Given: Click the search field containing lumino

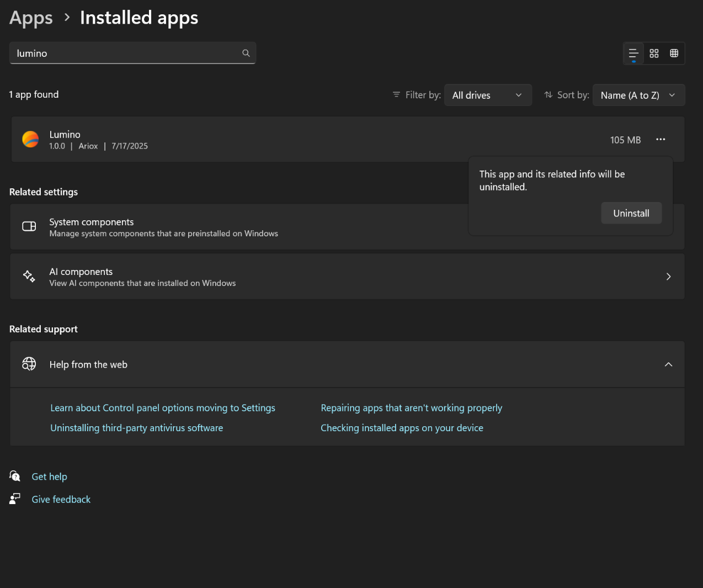Looking at the screenshot, I should pyautogui.click(x=132, y=53).
